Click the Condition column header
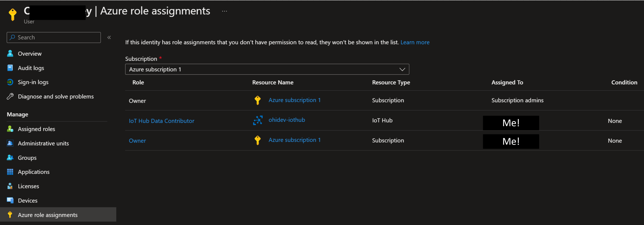The width and height of the screenshot is (644, 225). coord(624,82)
